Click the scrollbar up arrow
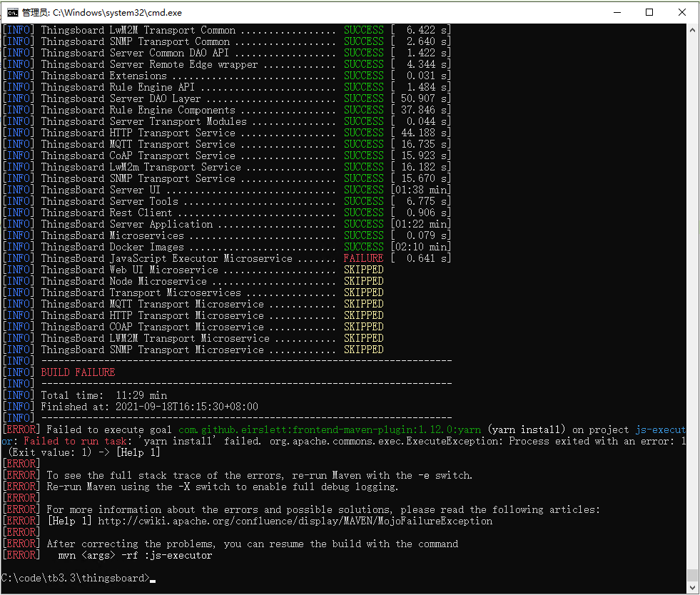Image resolution: width=700 pixels, height=595 pixels. 692,30
